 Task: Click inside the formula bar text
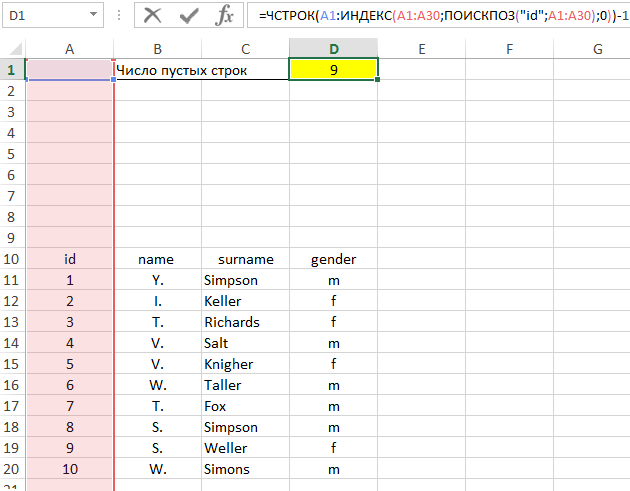[440, 16]
